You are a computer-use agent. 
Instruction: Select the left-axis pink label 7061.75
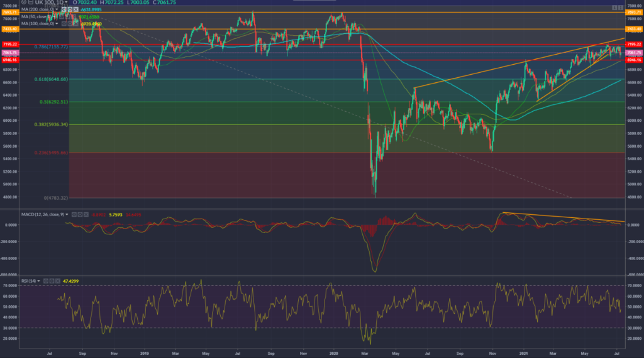(x=10, y=53)
